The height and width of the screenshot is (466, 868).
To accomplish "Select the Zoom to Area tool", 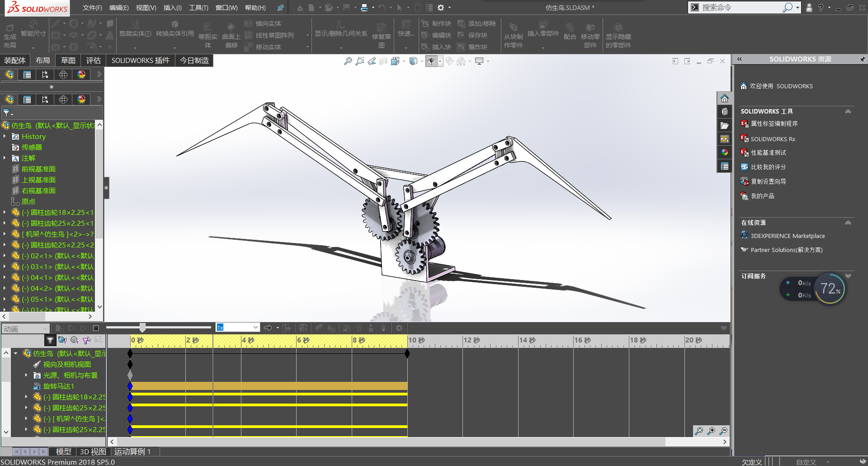I will click(360, 61).
